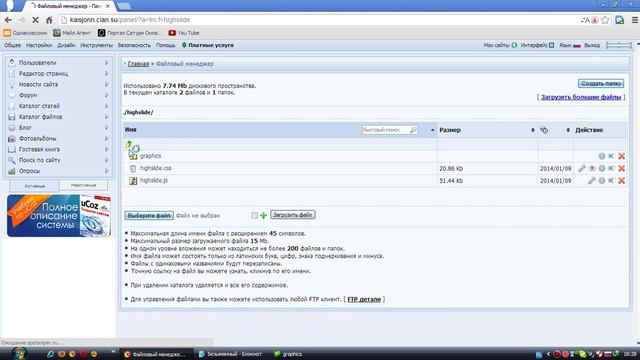Expand the Новости сайта sidebar arrow

107,84
